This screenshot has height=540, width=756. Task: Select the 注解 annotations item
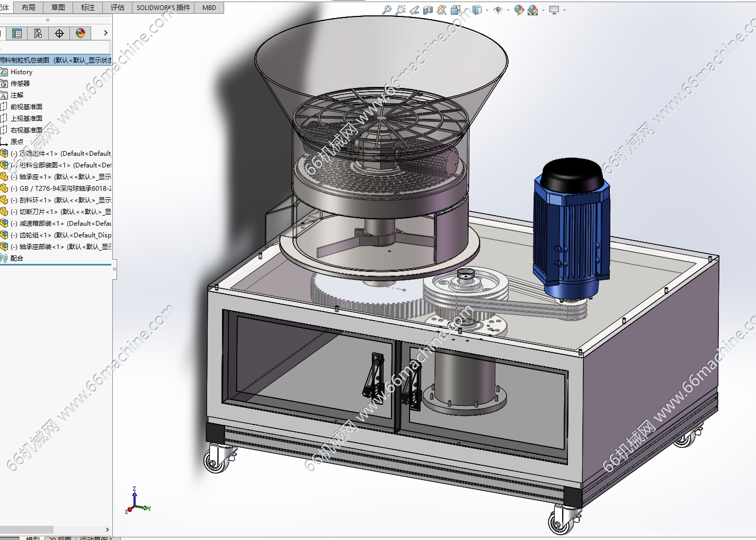point(17,95)
